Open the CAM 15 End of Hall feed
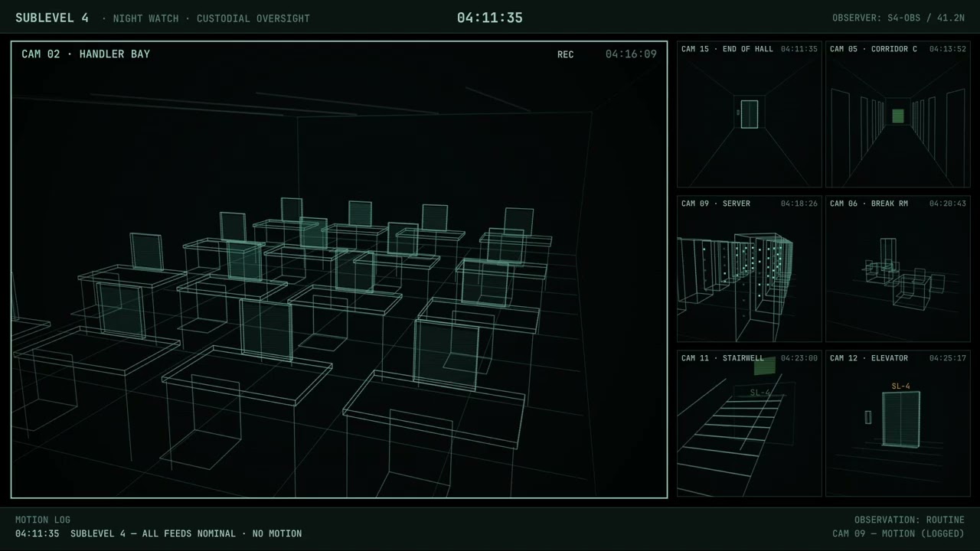Viewport: 980px width, 551px height. 749,114
